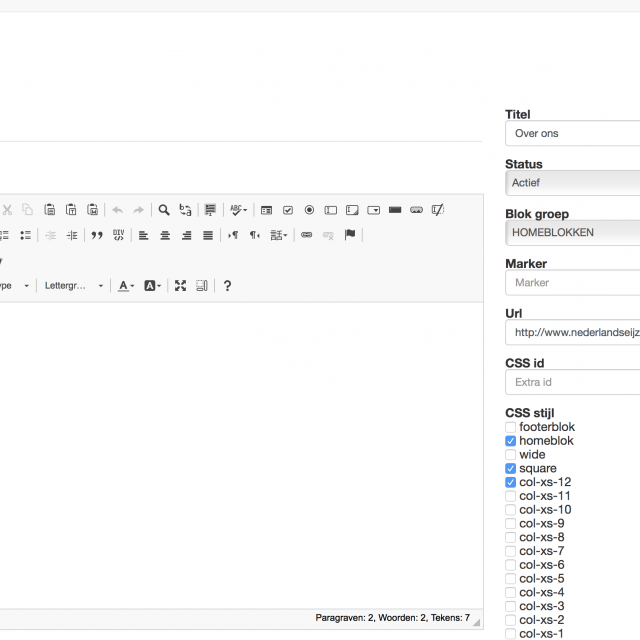
Task: Click the Replace icon in editor toolbar
Action: (x=185, y=210)
